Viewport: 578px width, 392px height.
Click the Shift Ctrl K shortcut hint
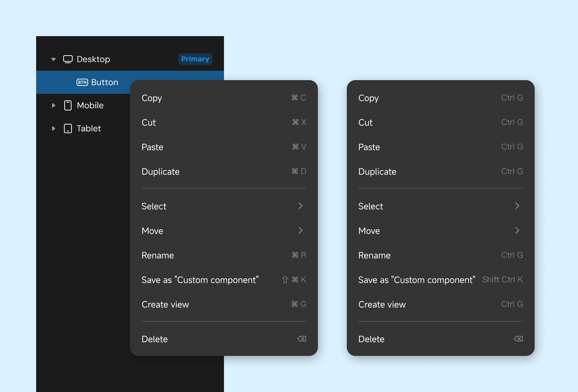pyautogui.click(x=502, y=280)
